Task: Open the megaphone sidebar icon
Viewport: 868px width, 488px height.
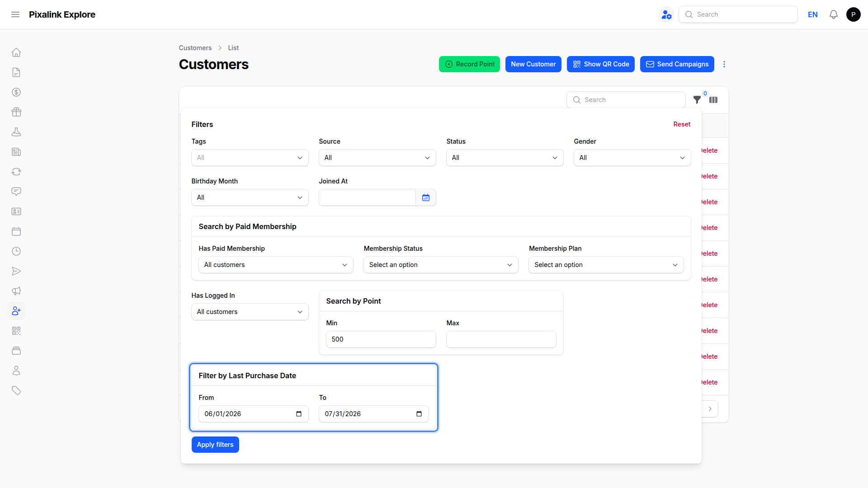Action: click(16, 291)
